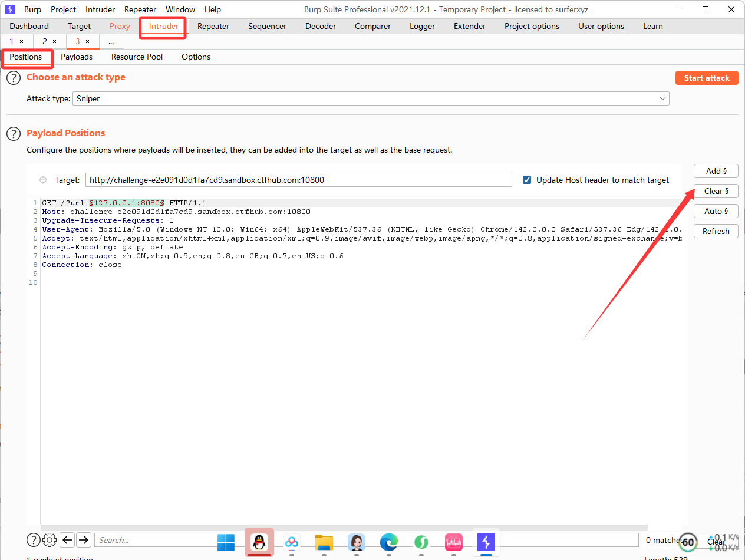Image resolution: width=745 pixels, height=560 pixels.
Task: Switch to the Repeater main tab
Action: point(213,26)
